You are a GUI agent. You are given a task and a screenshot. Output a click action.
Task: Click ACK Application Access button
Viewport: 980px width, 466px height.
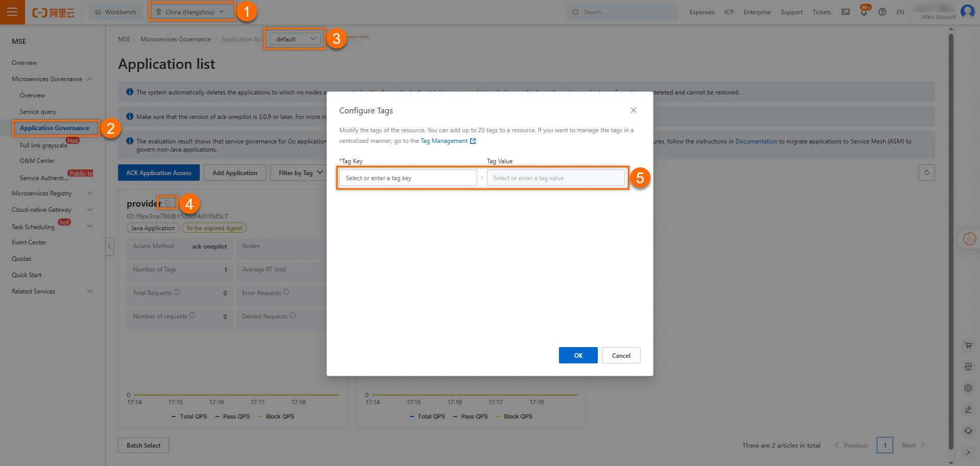[x=159, y=173]
